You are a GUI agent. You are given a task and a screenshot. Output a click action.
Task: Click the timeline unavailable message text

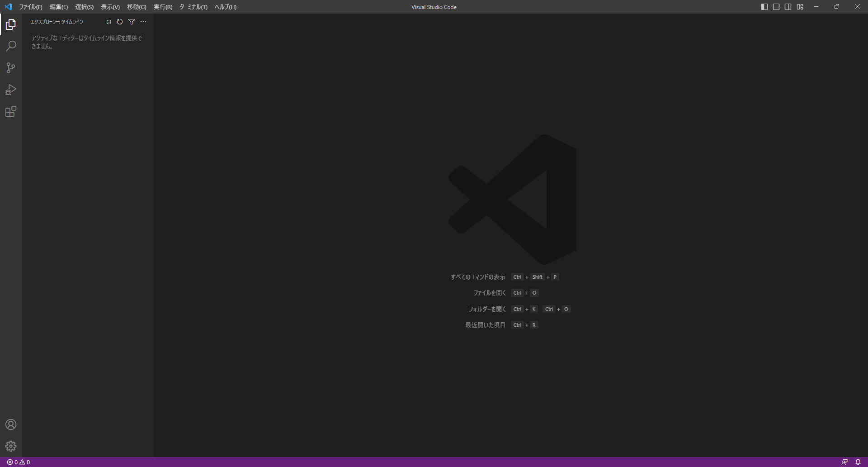pos(87,42)
